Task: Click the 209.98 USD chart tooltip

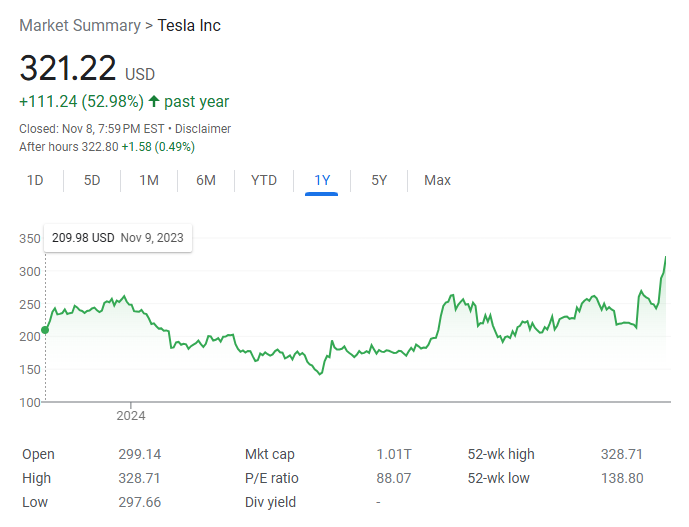Action: tap(118, 238)
